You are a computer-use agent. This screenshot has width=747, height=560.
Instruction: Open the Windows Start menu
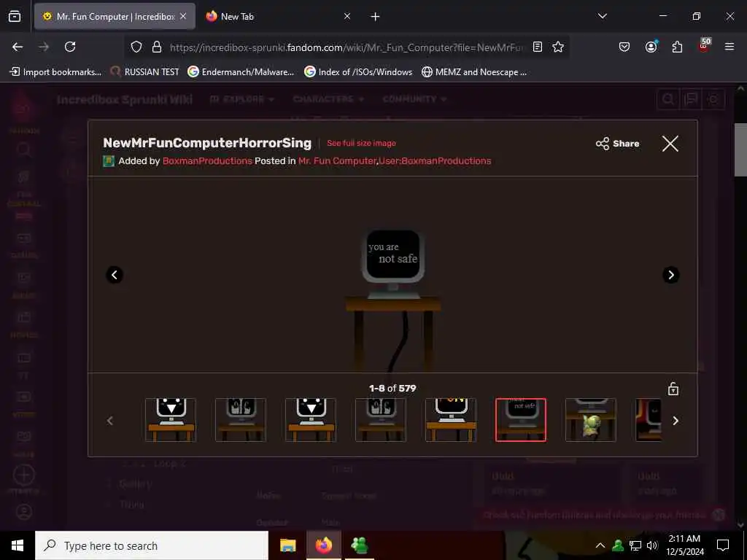pos(18,545)
